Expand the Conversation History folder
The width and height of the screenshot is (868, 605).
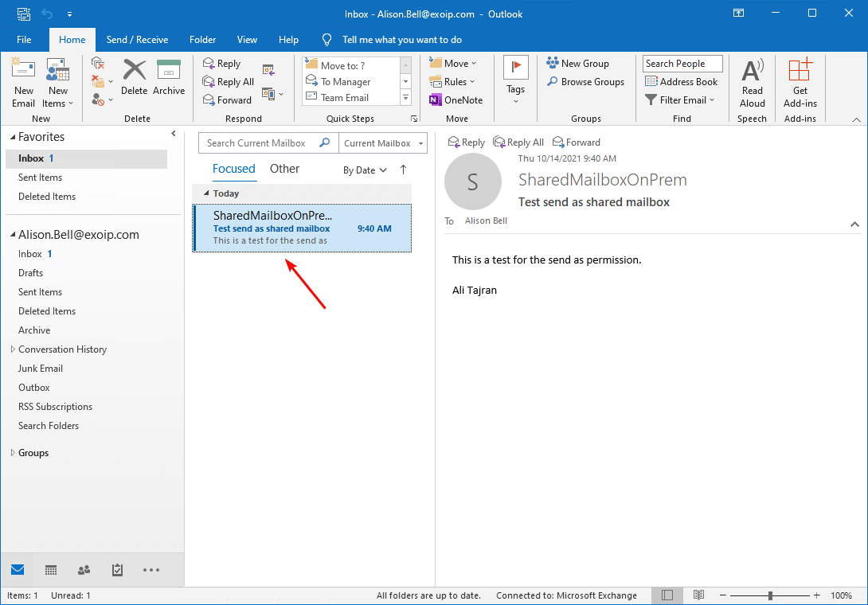click(13, 349)
